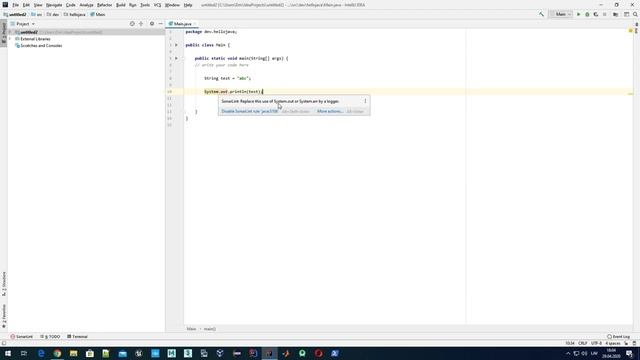Open the VCS menu
The width and height of the screenshot is (640, 360).
157,5
